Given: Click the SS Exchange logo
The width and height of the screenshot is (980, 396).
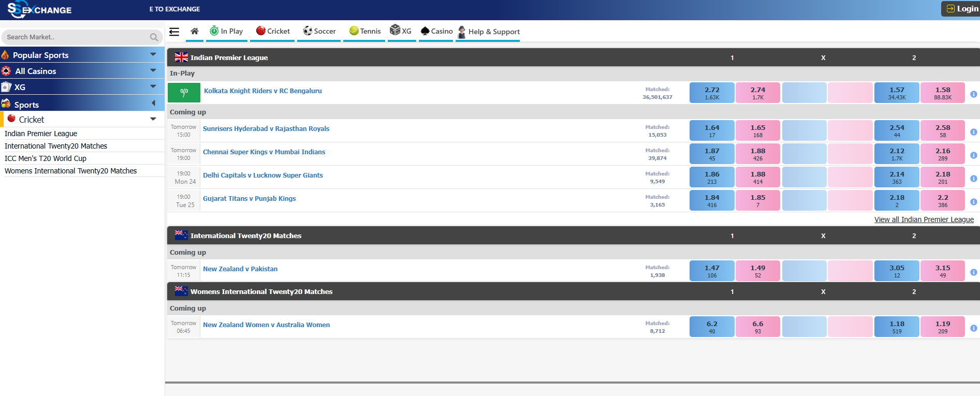Looking at the screenshot, I should 39,9.
